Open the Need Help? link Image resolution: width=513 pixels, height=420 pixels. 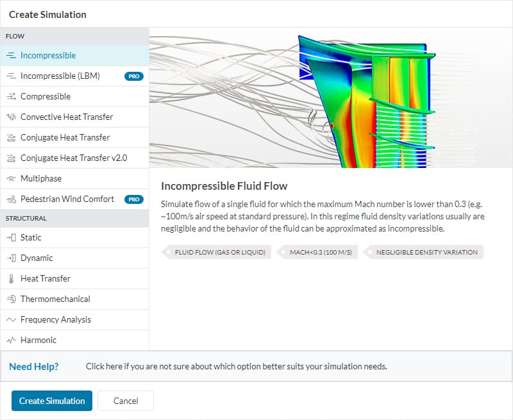[34, 366]
